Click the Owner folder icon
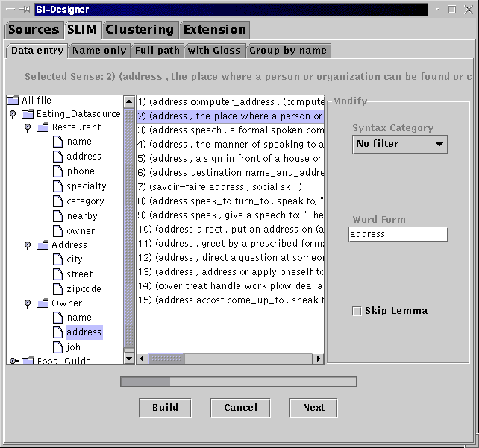 click(43, 303)
